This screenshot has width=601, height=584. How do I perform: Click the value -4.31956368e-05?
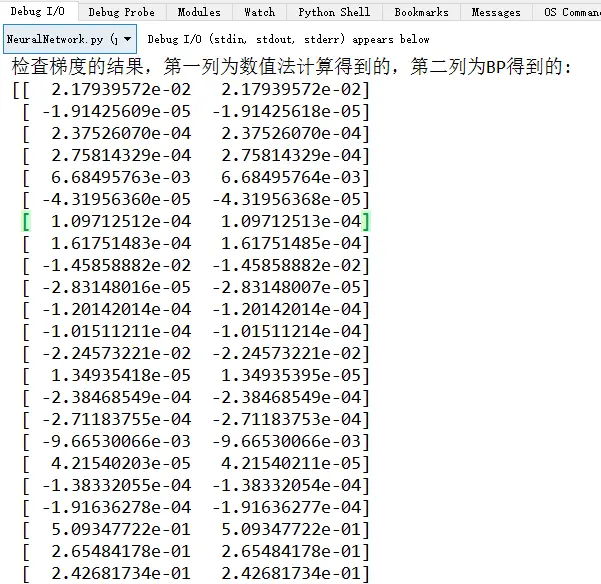tap(286, 199)
